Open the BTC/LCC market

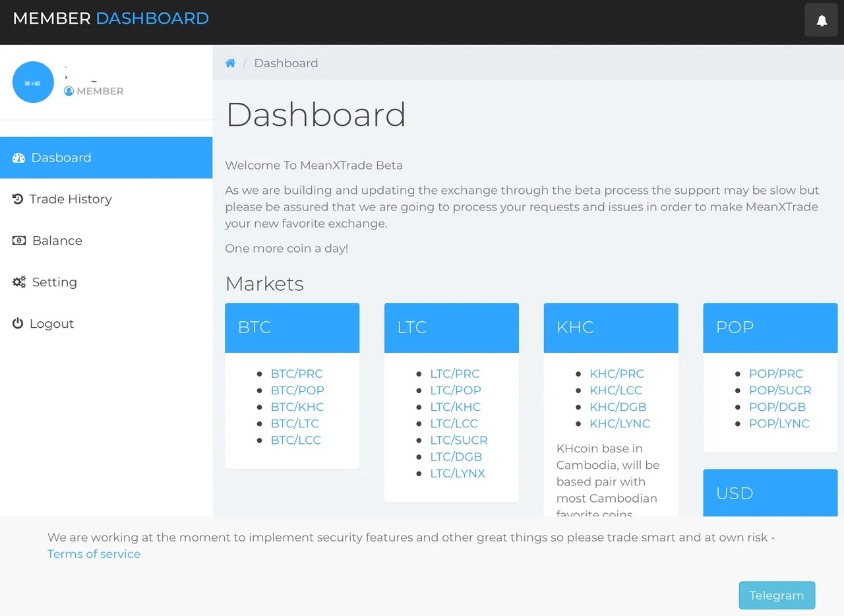coord(296,440)
